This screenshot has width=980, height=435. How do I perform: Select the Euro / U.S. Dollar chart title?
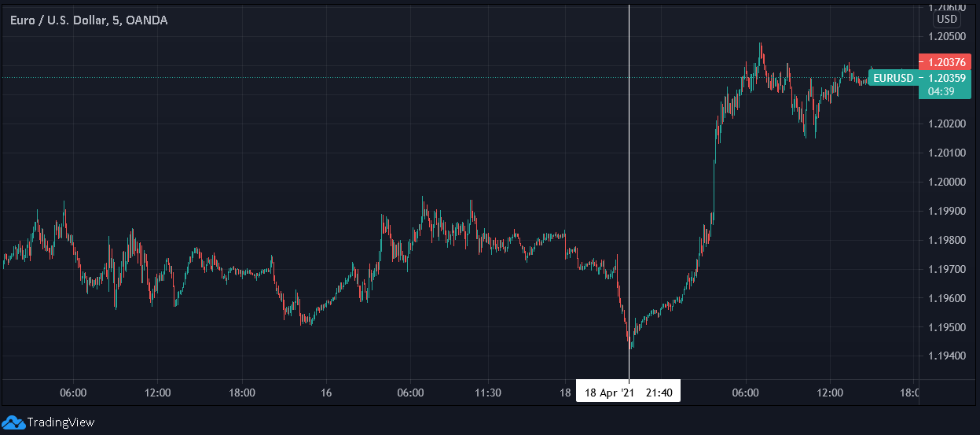point(88,20)
